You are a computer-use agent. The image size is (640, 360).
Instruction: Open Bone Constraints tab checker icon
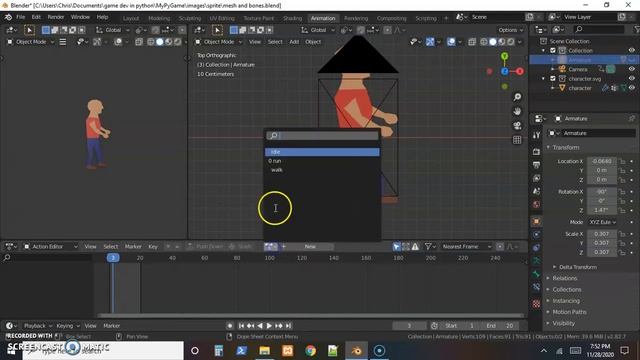pyautogui.click(x=536, y=304)
